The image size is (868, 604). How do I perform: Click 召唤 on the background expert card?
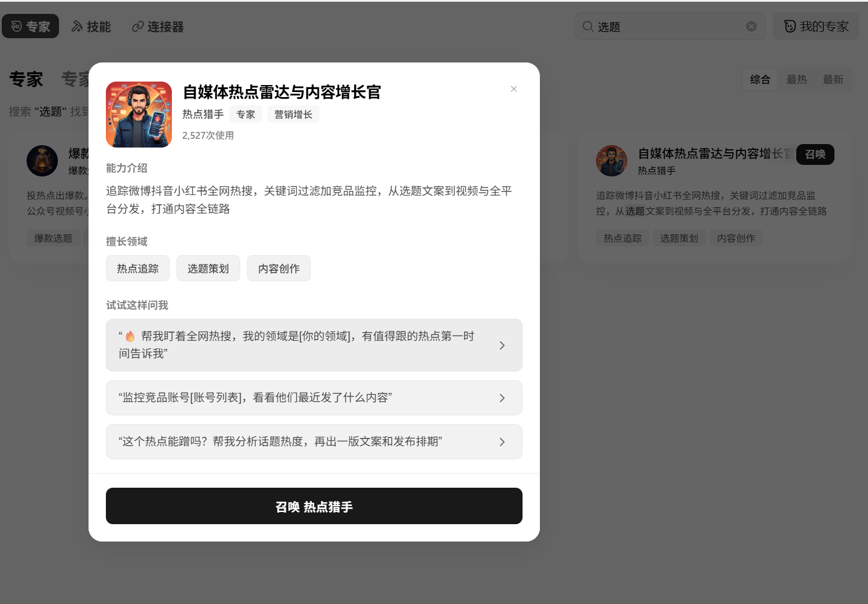[x=815, y=154]
